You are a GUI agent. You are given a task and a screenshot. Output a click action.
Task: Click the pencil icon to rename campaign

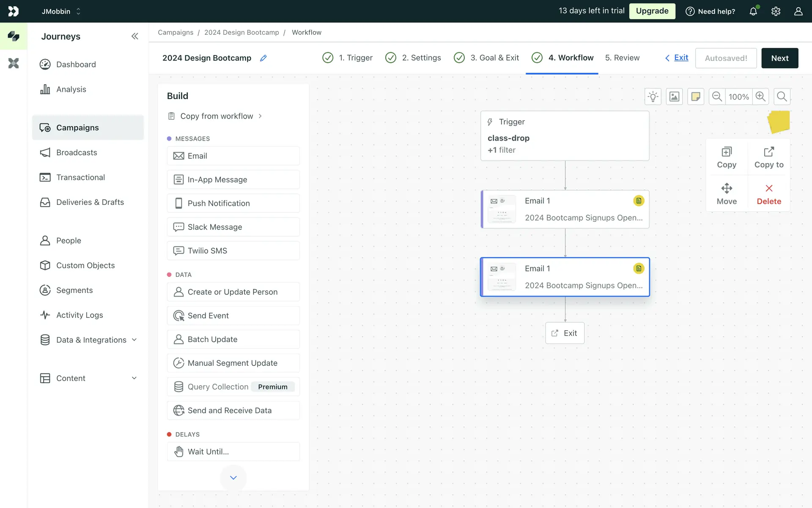[263, 58]
